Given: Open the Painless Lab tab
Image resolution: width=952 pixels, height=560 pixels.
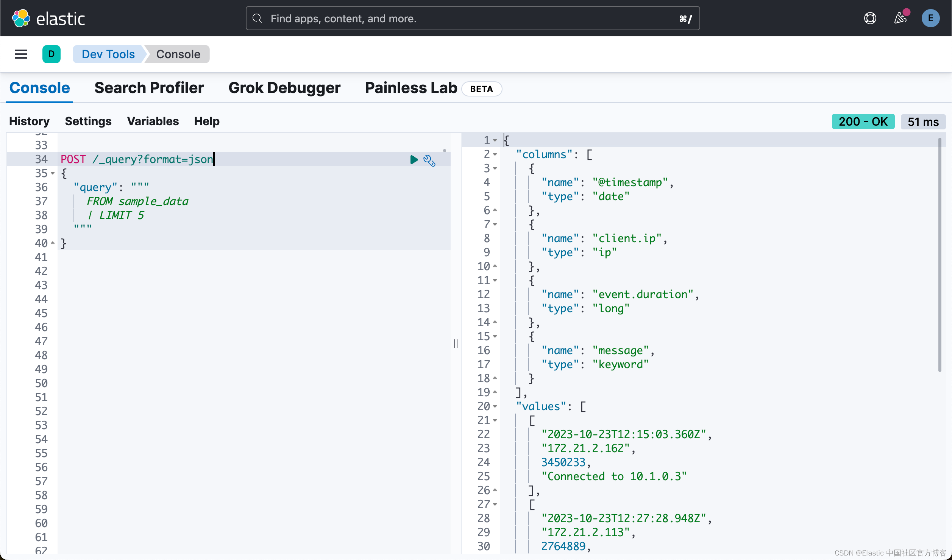Looking at the screenshot, I should click(x=411, y=88).
